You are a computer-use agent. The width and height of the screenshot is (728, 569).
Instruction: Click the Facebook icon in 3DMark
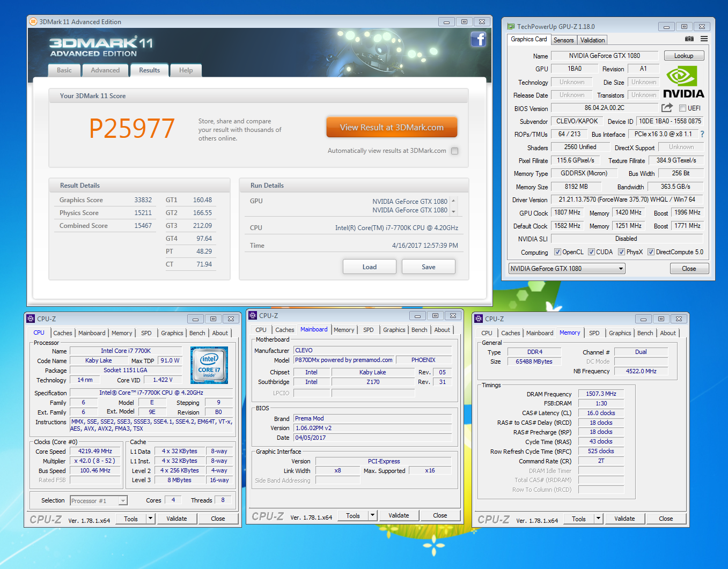[x=478, y=39]
